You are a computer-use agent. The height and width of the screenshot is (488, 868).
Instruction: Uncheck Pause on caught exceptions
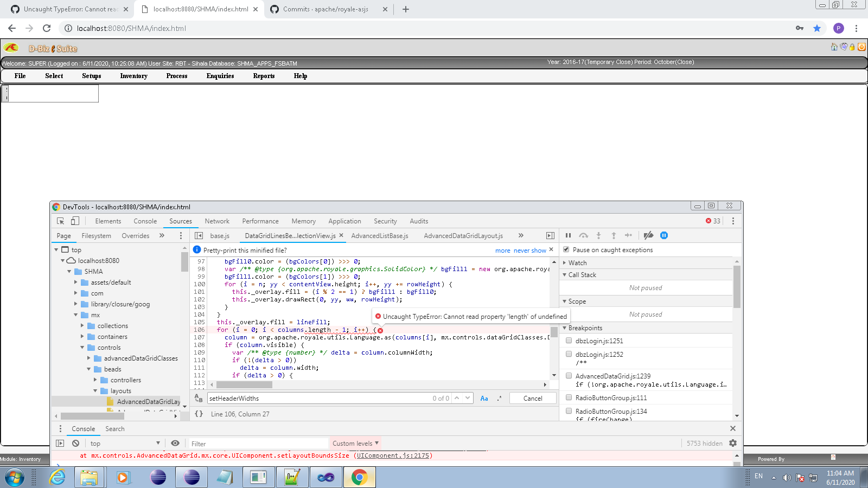[566, 249]
